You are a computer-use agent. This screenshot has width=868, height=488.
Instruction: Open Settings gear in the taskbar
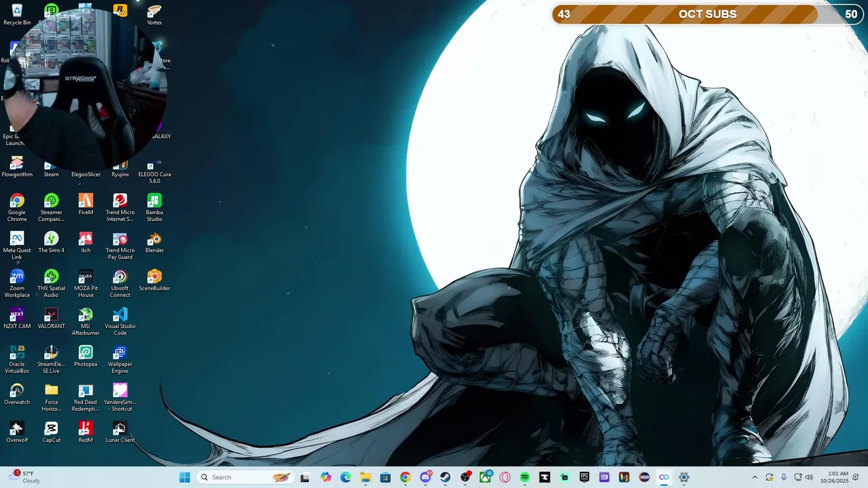684,477
